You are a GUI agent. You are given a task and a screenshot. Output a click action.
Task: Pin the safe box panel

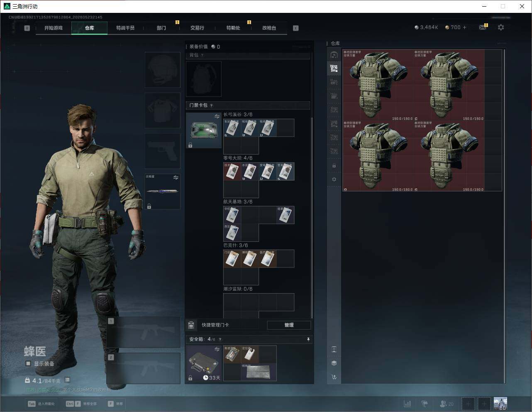[308, 339]
